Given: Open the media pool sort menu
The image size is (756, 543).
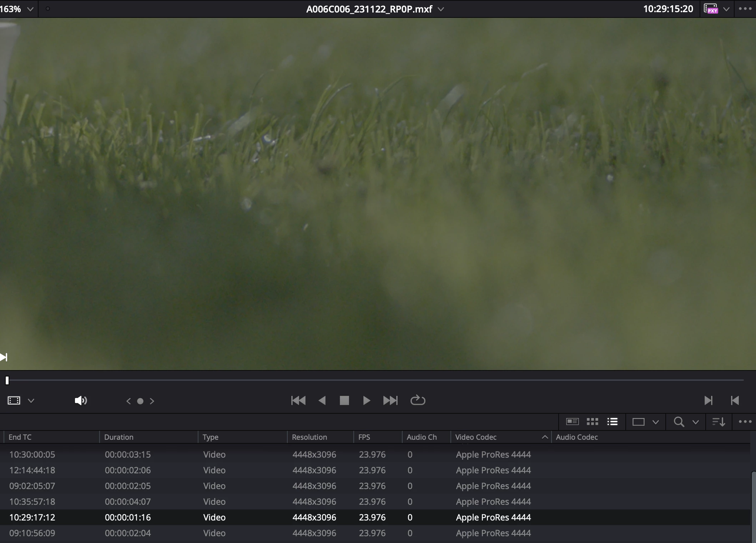Looking at the screenshot, I should click(x=718, y=422).
